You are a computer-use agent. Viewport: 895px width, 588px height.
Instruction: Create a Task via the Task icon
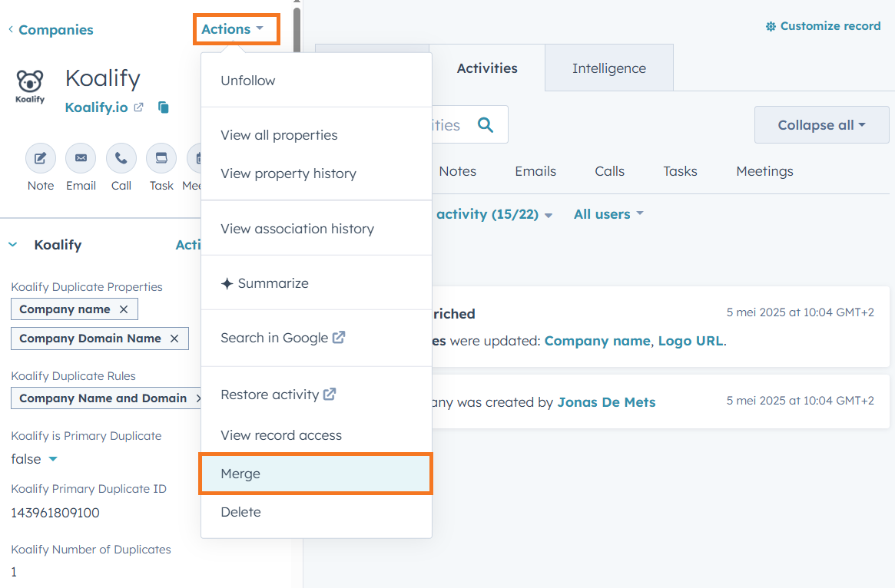(161, 160)
